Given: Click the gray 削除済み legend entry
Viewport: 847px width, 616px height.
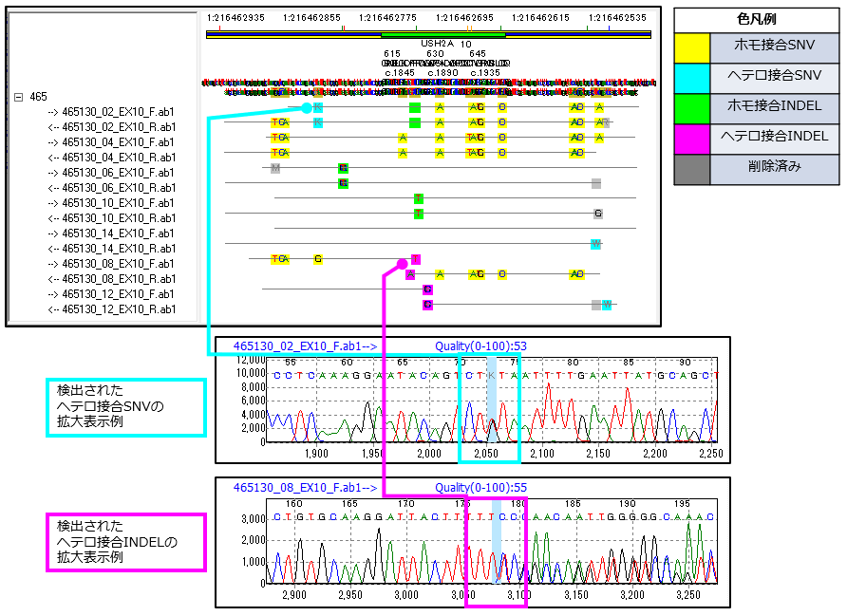Looking at the screenshot, I should (x=757, y=169).
